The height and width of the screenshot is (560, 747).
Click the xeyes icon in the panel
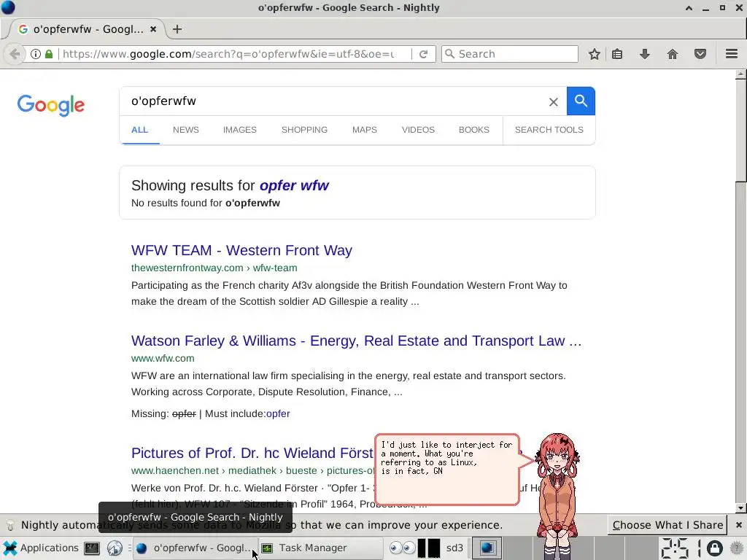[402, 548]
